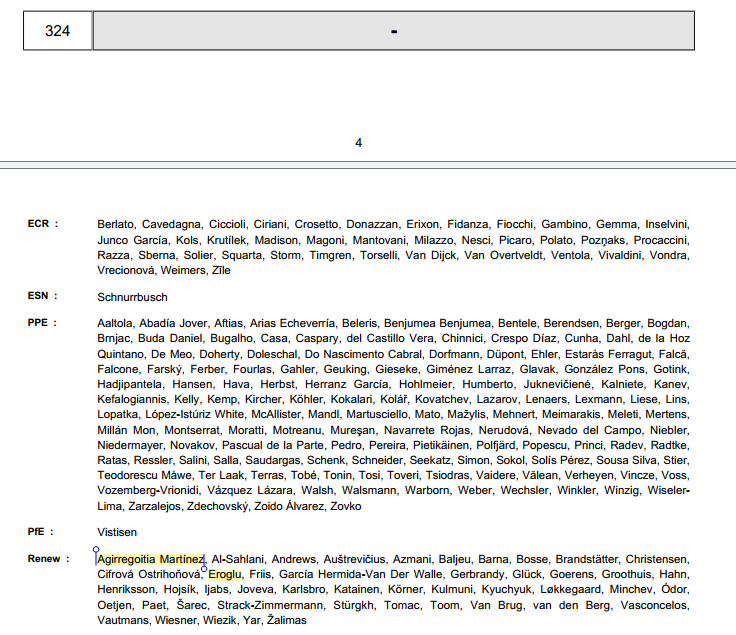The image size is (736, 635).
Task: Click the name Løkkegaard
Action: [x=570, y=589]
